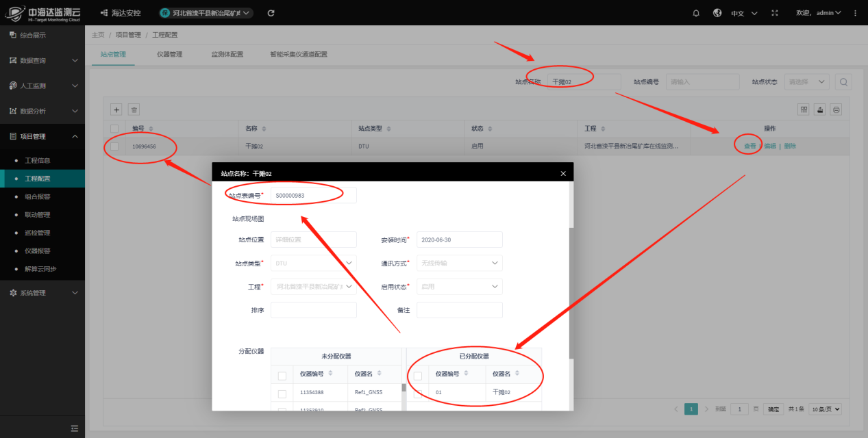
Task: Expand the 站点状态 filter dropdown
Action: pos(806,82)
